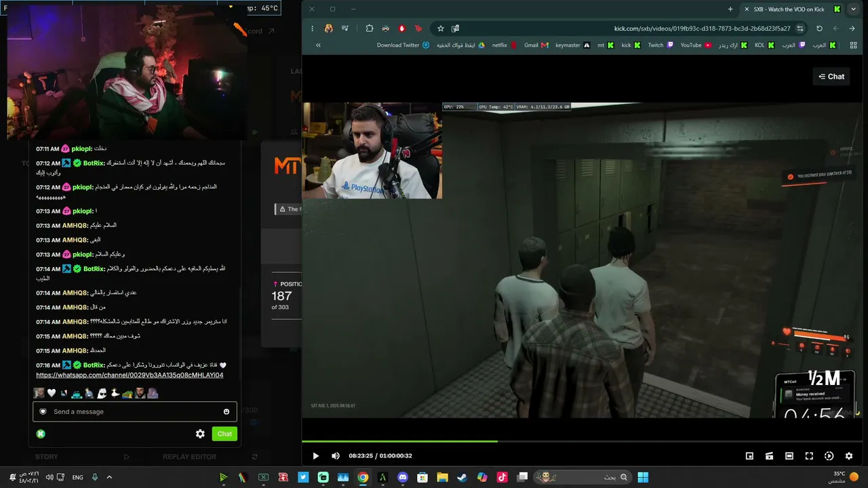
Task: Open the mt bookmark
Action: [606, 45]
